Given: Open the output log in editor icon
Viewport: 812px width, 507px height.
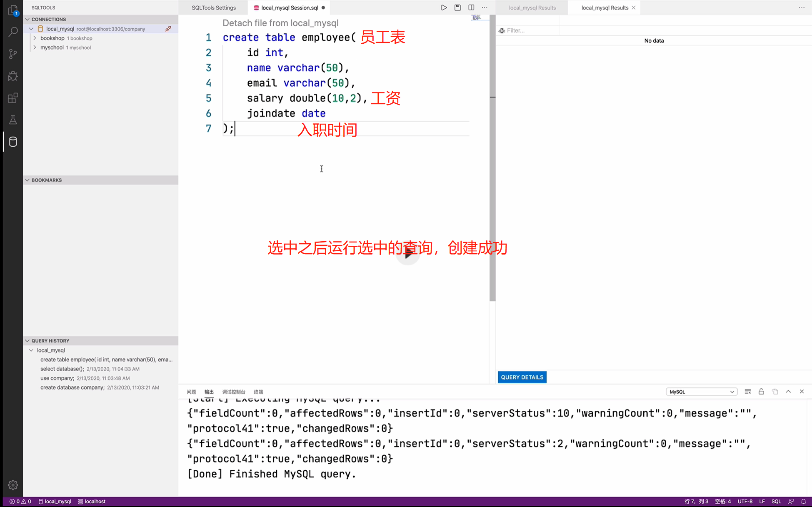Looking at the screenshot, I should pos(775,392).
